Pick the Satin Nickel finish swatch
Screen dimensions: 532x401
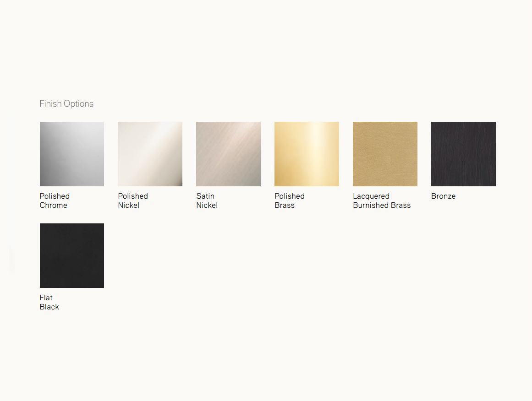(x=228, y=154)
